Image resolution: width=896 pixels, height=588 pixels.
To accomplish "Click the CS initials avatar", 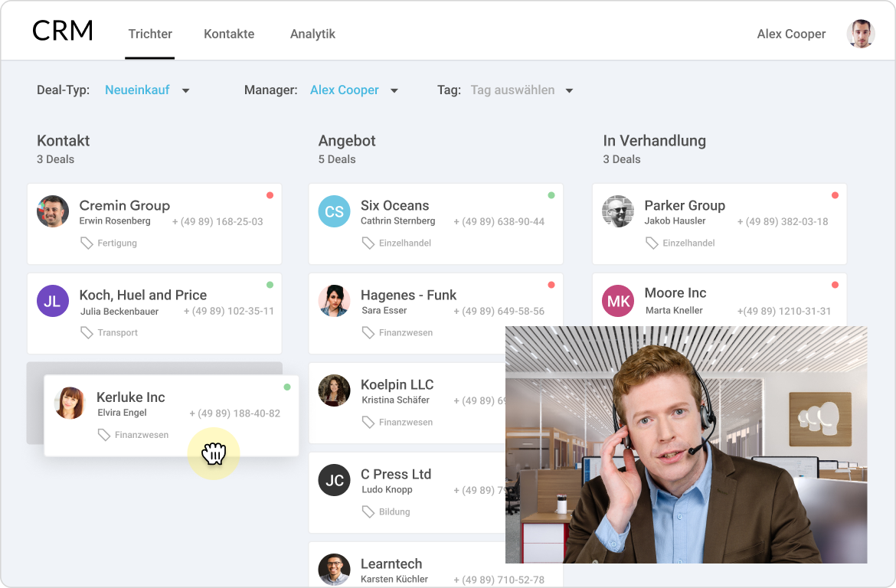I will tap(335, 211).
